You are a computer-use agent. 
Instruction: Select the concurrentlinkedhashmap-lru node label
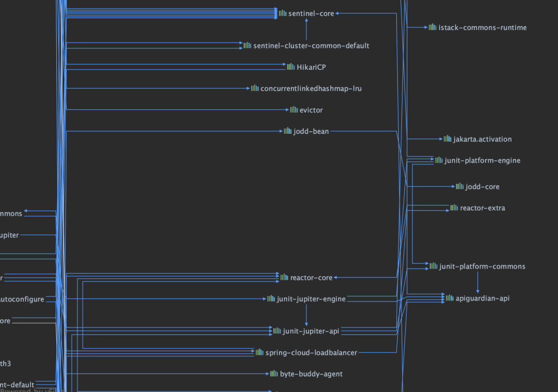[x=311, y=88]
